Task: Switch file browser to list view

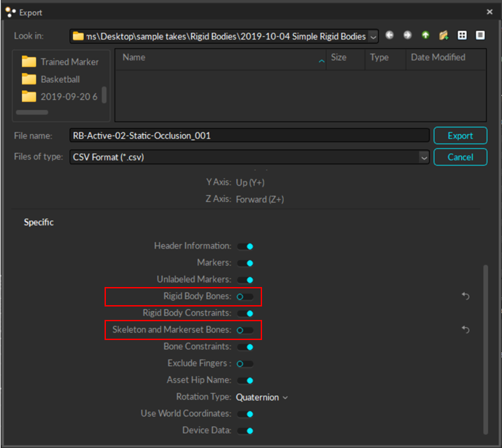Action: [x=462, y=36]
